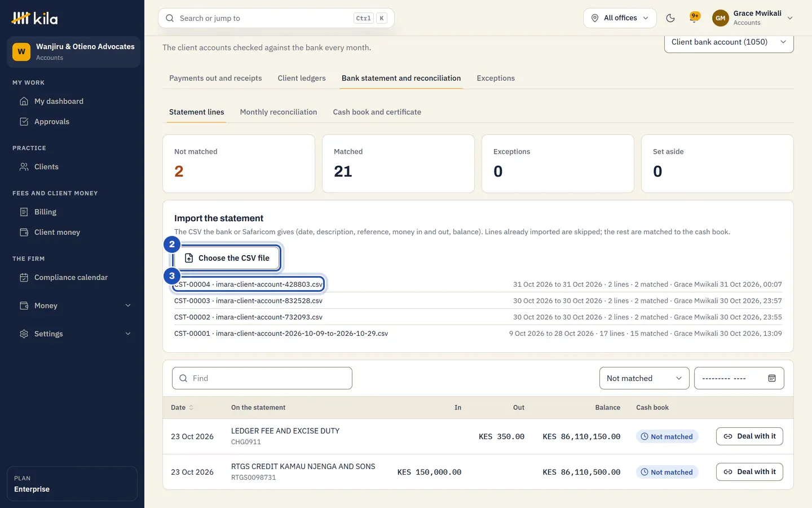The width and height of the screenshot is (812, 508).
Task: Select the Statement lines subtab
Action: click(x=197, y=112)
